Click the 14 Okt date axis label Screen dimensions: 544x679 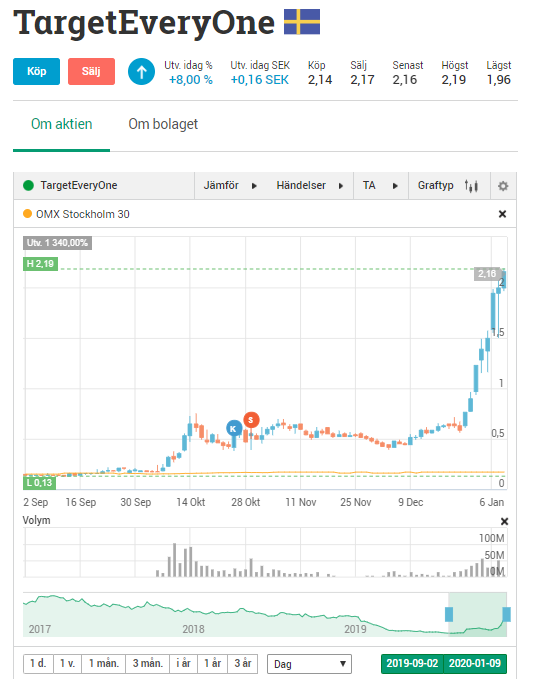coord(191,502)
